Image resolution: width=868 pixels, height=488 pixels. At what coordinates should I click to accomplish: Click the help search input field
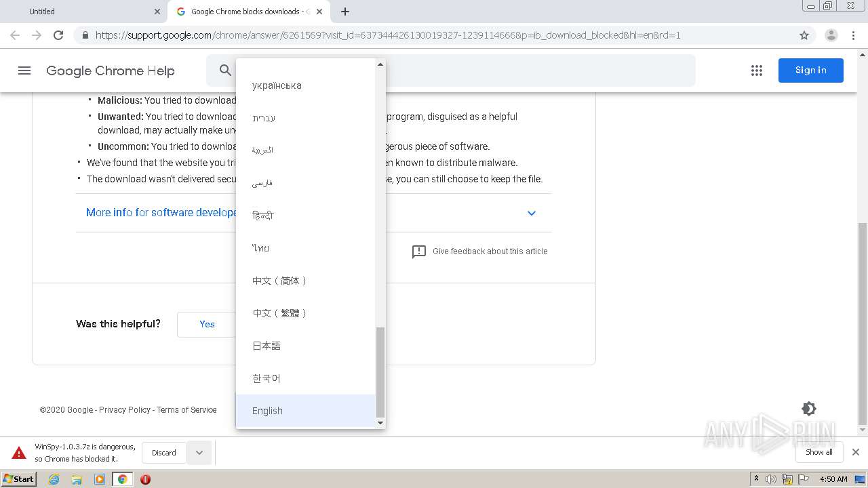coord(451,70)
